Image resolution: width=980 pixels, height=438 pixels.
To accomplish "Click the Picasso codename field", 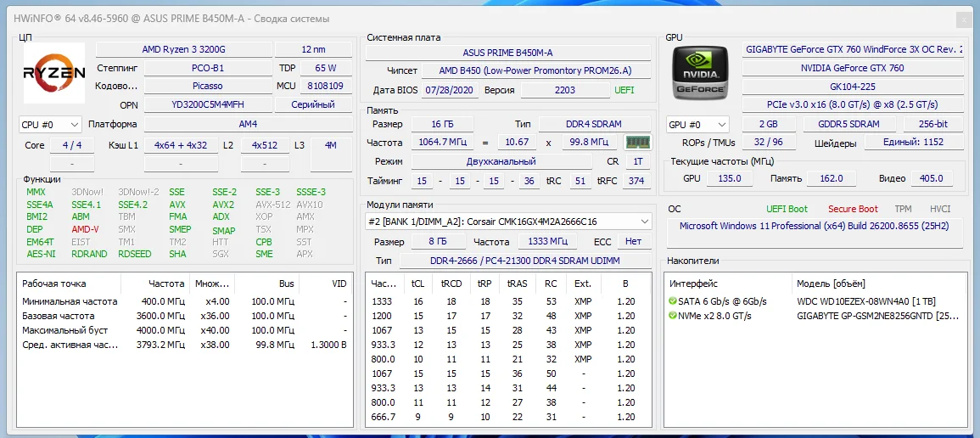I will click(208, 86).
